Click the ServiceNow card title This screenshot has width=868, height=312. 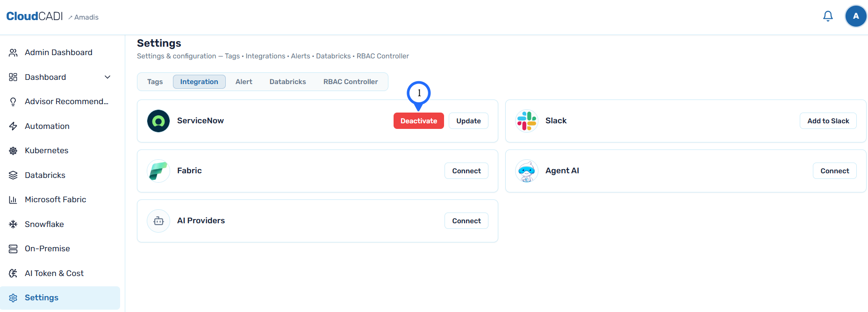[x=201, y=121]
